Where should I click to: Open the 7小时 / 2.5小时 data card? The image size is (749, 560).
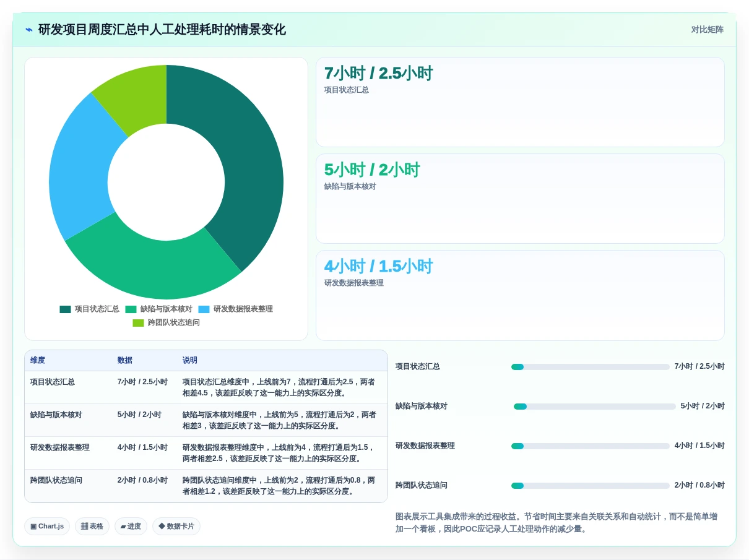(520, 102)
